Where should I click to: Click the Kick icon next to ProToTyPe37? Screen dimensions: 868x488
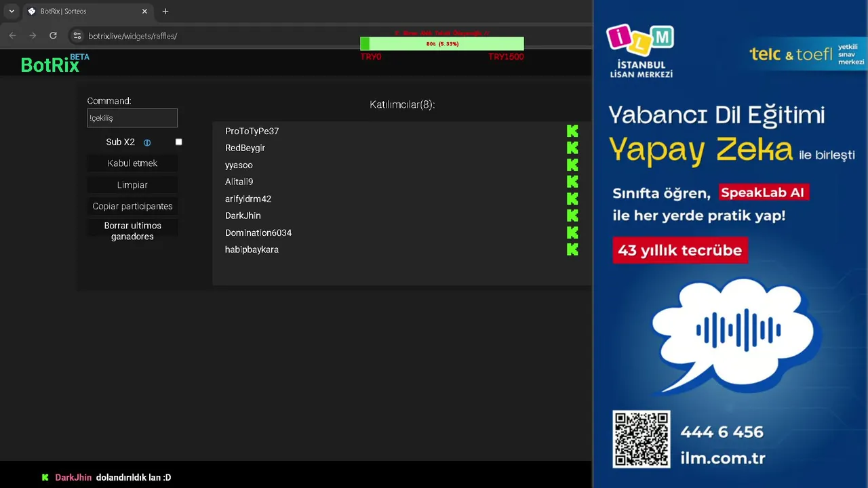pyautogui.click(x=572, y=131)
